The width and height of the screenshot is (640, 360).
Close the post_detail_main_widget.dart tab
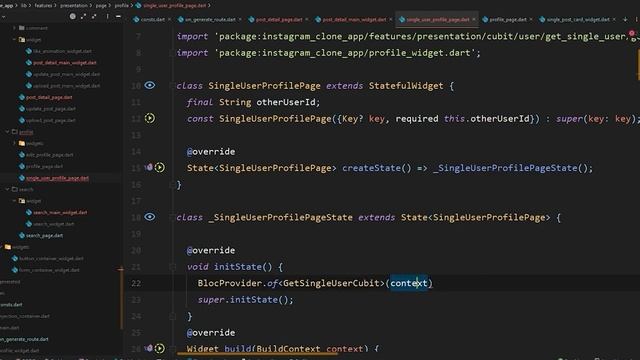coord(391,19)
